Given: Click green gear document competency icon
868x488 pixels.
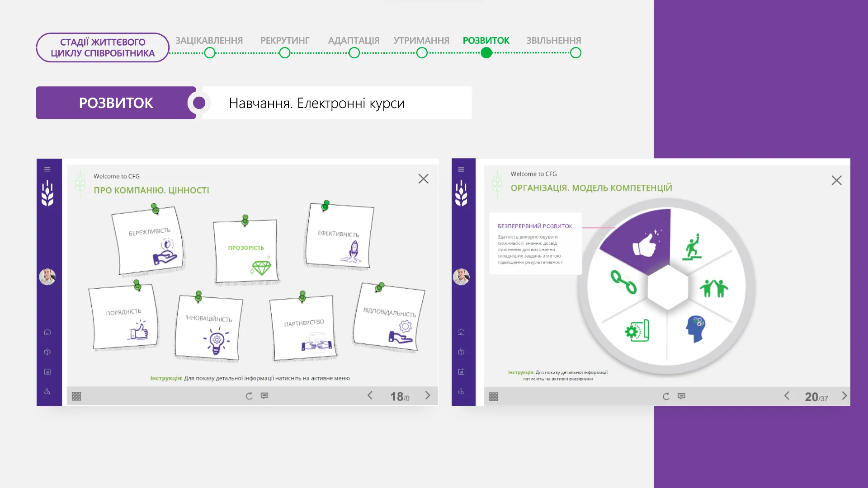Looking at the screenshot, I should tap(637, 331).
